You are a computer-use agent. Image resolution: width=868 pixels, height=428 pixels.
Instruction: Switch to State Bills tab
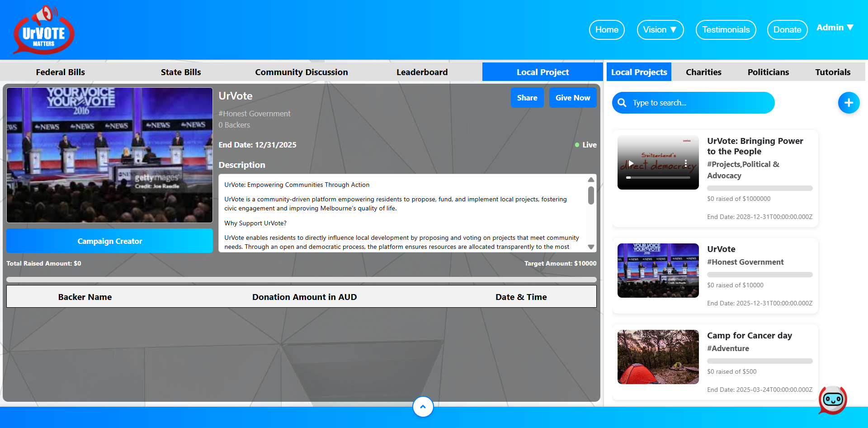click(181, 72)
